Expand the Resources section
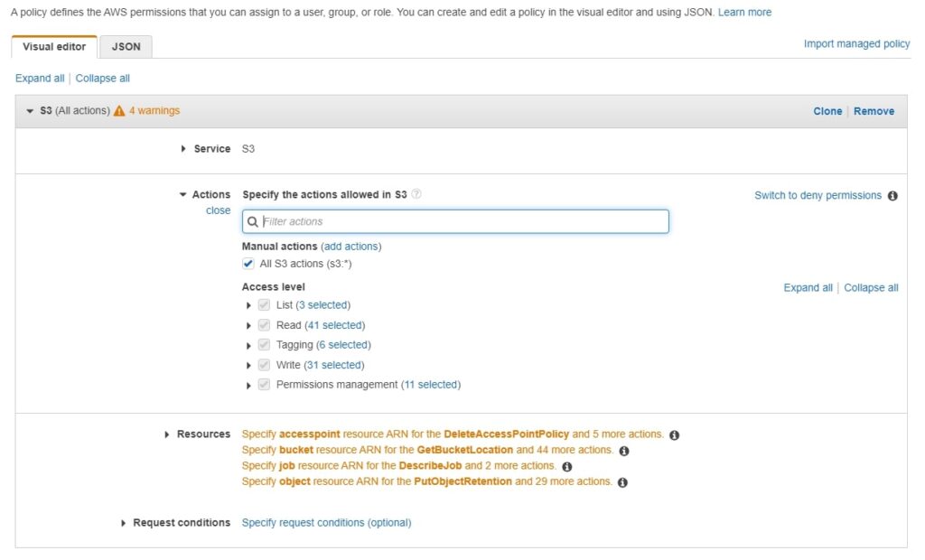925x560 pixels. tap(167, 434)
